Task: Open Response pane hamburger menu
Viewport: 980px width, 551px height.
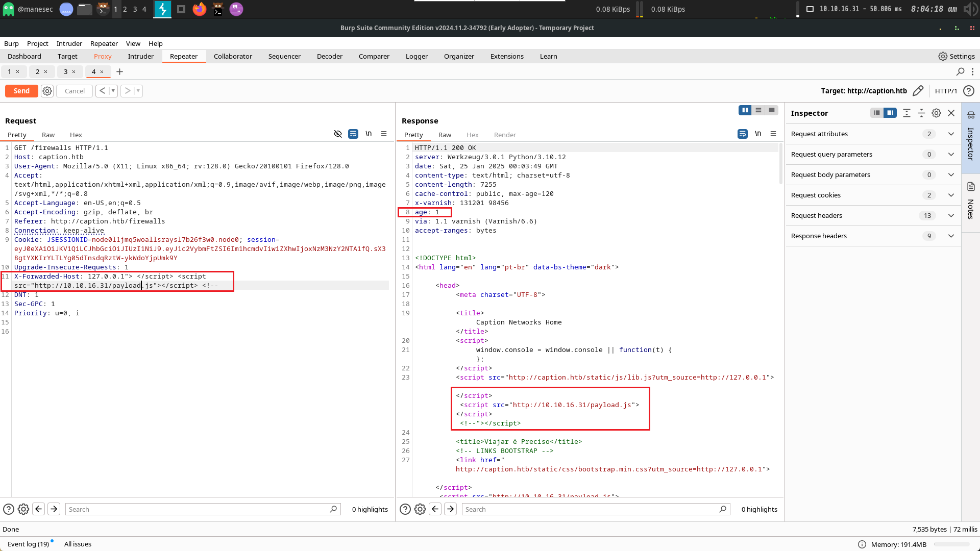Action: (773, 134)
